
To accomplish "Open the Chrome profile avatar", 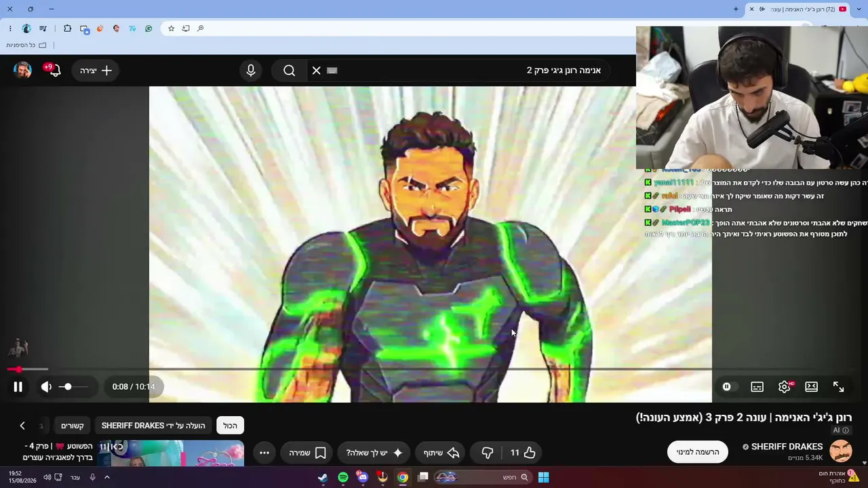I will 26,28.
